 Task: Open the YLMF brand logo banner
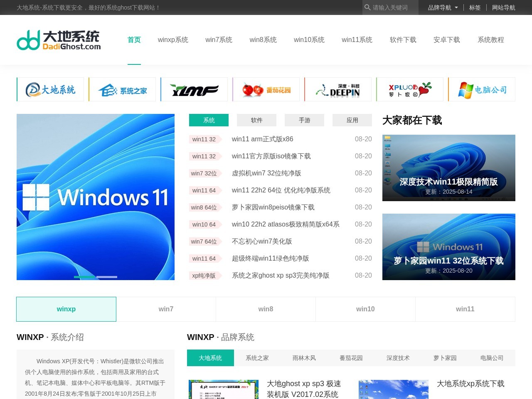(194, 89)
